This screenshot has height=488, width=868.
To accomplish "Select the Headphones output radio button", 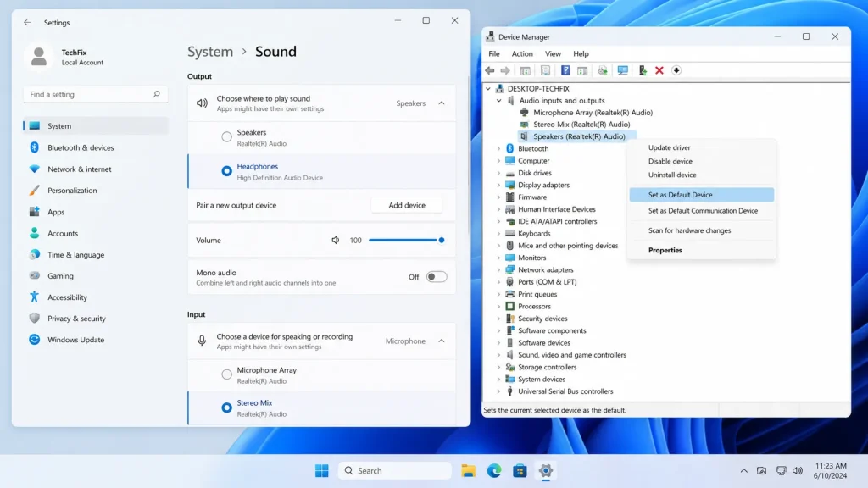I will tap(226, 171).
